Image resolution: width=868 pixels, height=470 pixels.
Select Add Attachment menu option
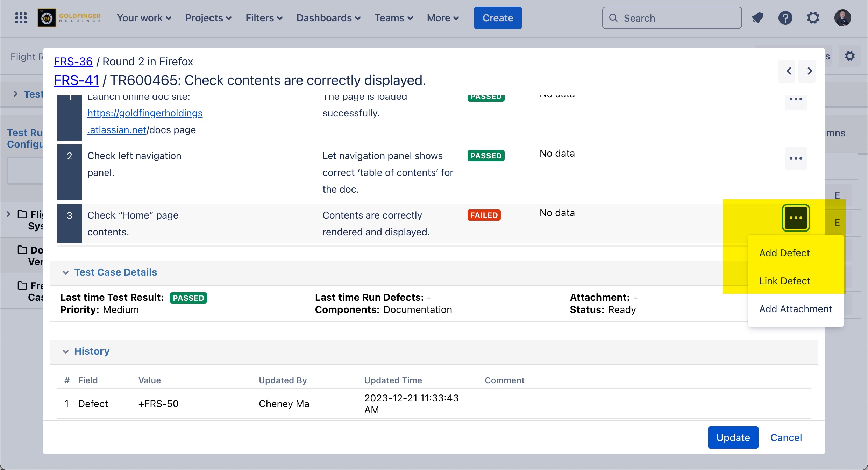[795, 309]
